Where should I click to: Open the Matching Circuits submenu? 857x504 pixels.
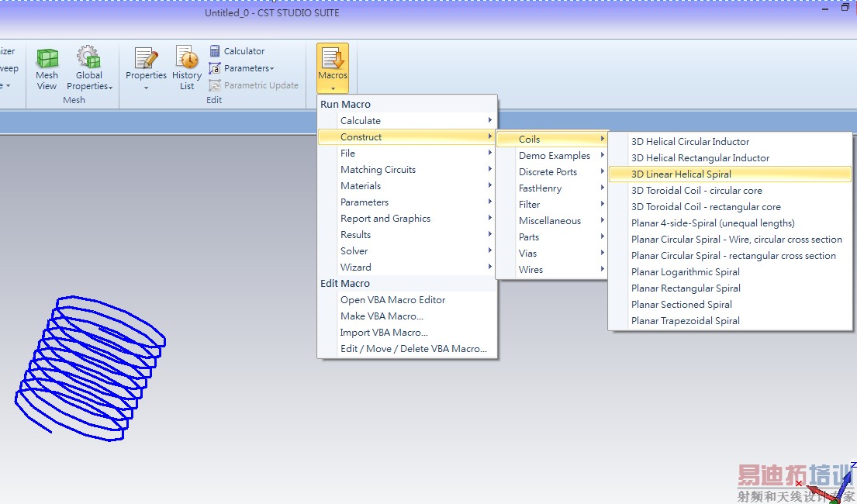pyautogui.click(x=408, y=170)
